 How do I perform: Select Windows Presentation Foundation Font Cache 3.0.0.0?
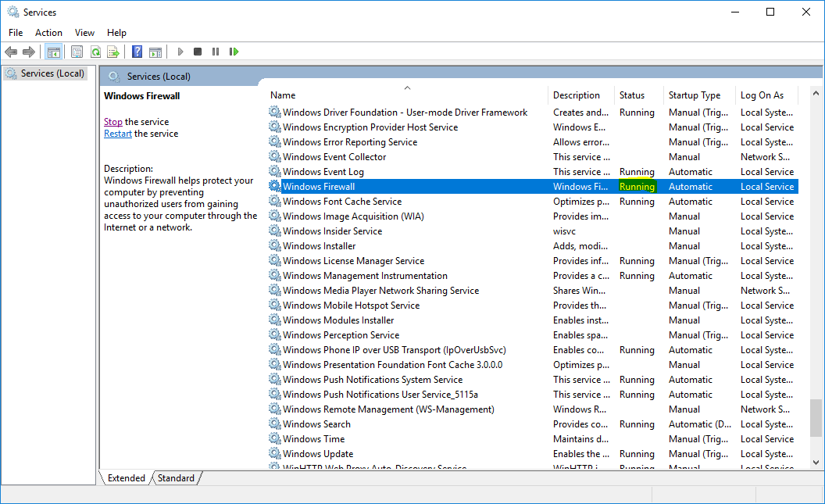point(533,365)
